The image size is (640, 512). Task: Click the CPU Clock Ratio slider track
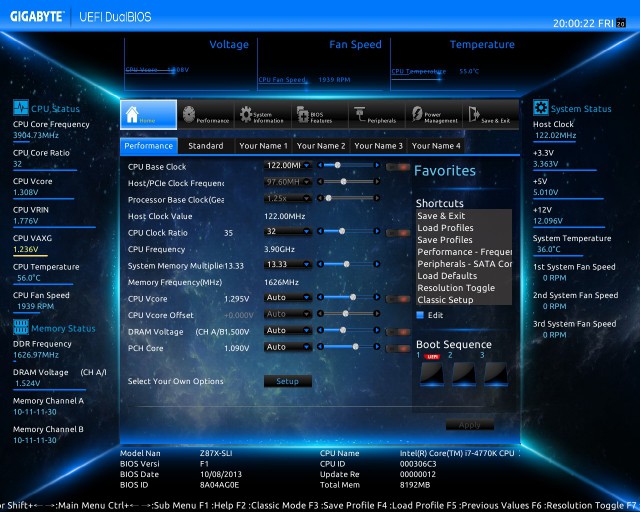[349, 231]
